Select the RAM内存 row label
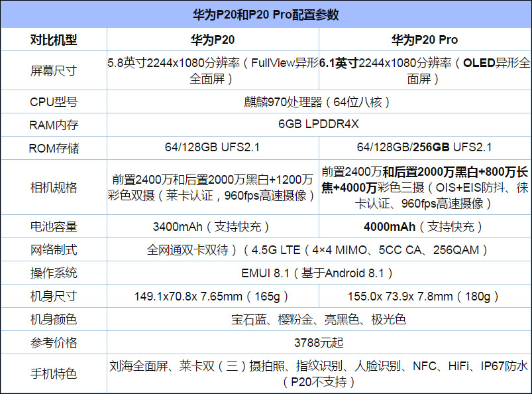The height and width of the screenshot is (394, 532). [x=54, y=125]
